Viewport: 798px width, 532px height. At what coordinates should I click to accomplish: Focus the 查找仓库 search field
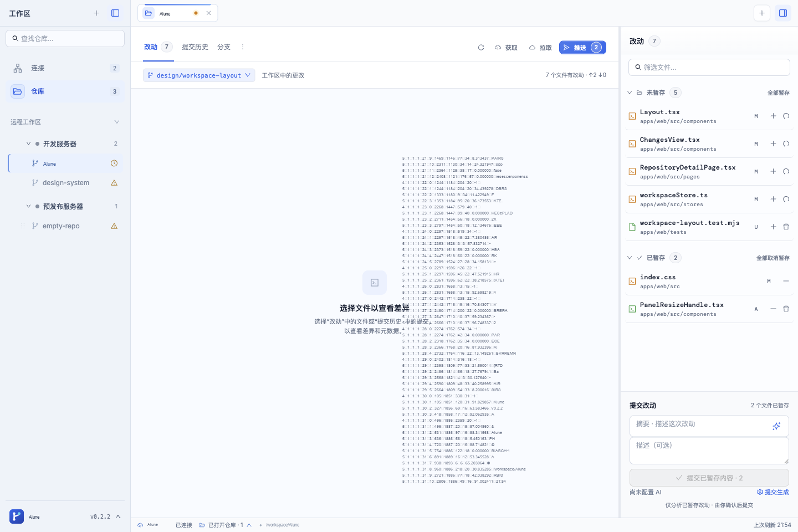(65, 38)
